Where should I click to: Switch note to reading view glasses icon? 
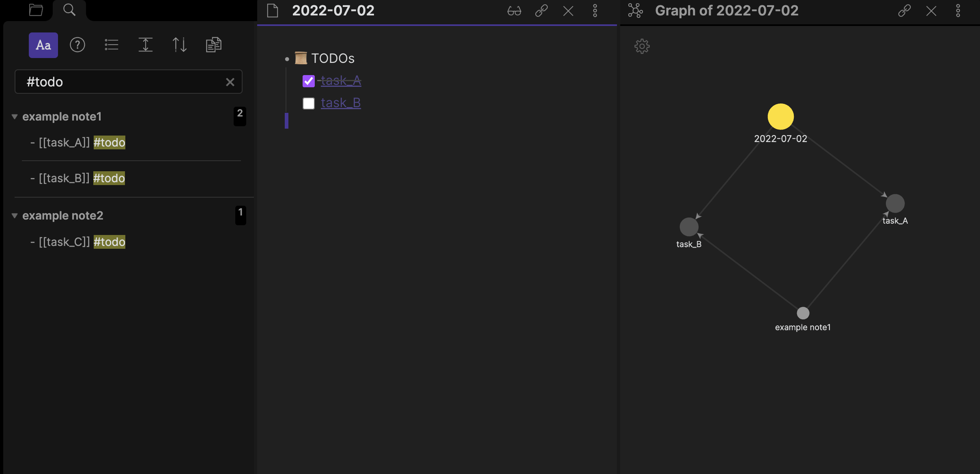[514, 11]
